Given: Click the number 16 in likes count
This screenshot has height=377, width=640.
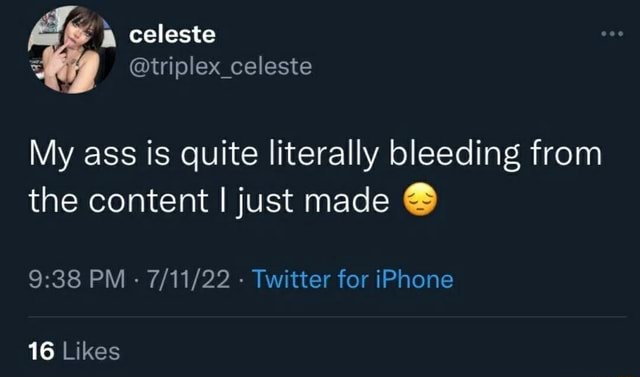Looking at the screenshot, I should [41, 351].
